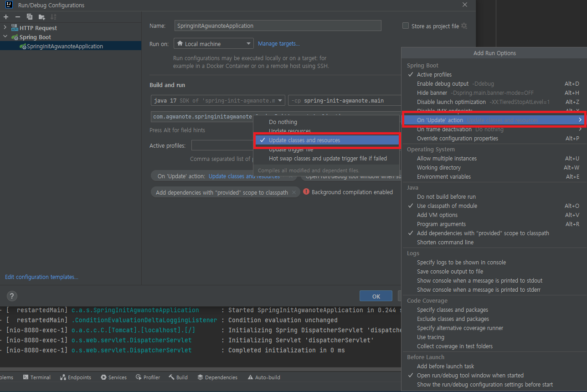
Task: Open the Profiler tool window
Action: pos(148,377)
